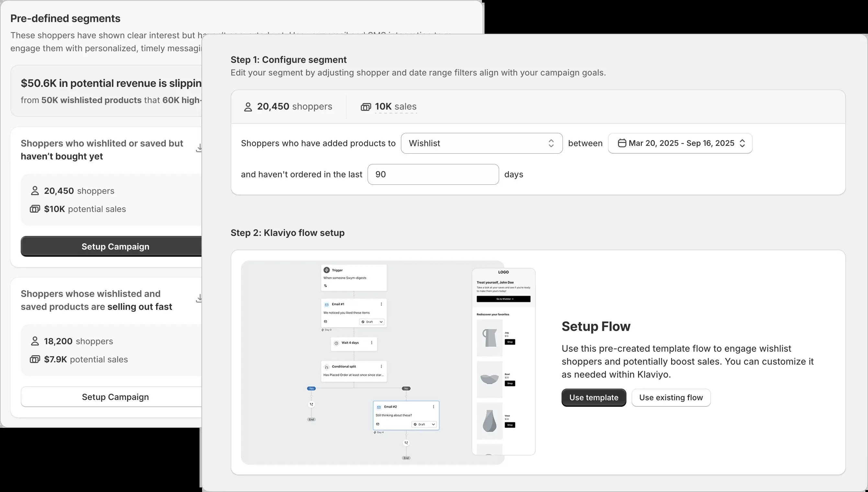
Task: Click the 90 days input field
Action: click(433, 174)
